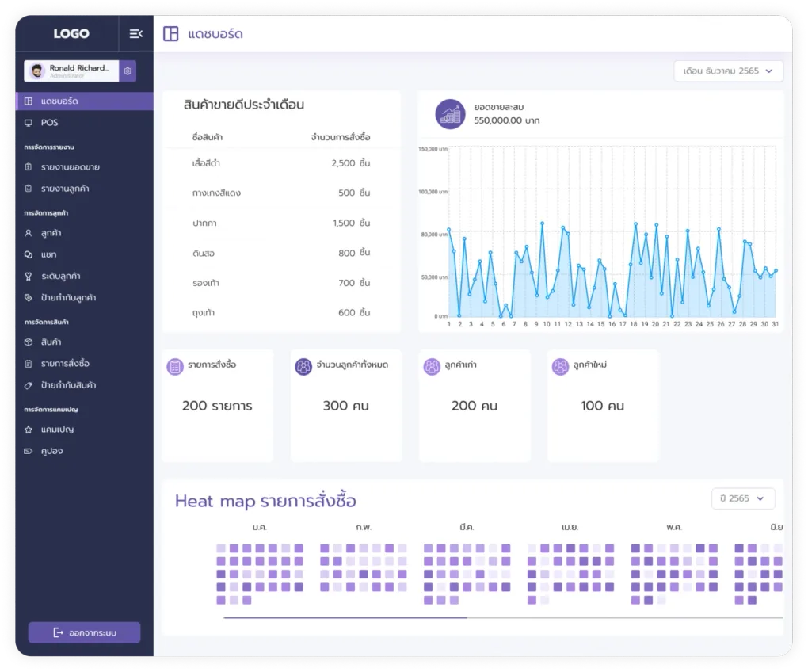Click the จำนวนลูกค้าทั้งหมด card icon
Screen dimensions: 808x672
[x=303, y=366]
